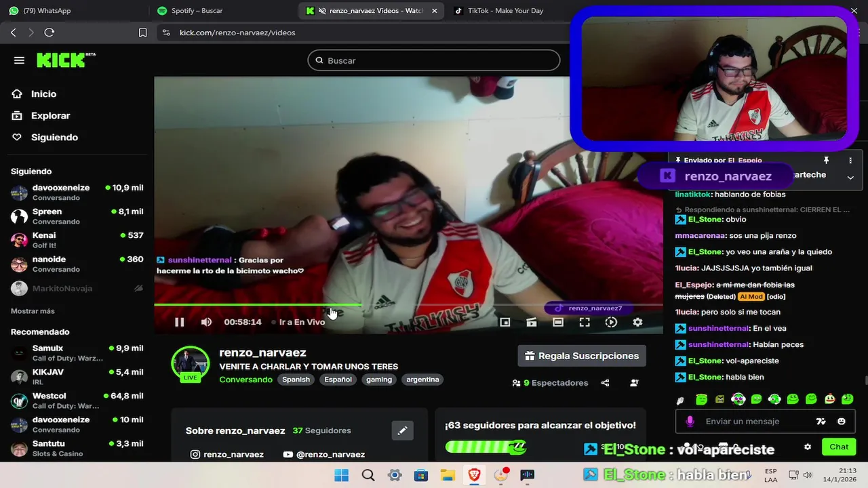Open Samulx recommended channel
868x488 pixels.
[77, 352]
